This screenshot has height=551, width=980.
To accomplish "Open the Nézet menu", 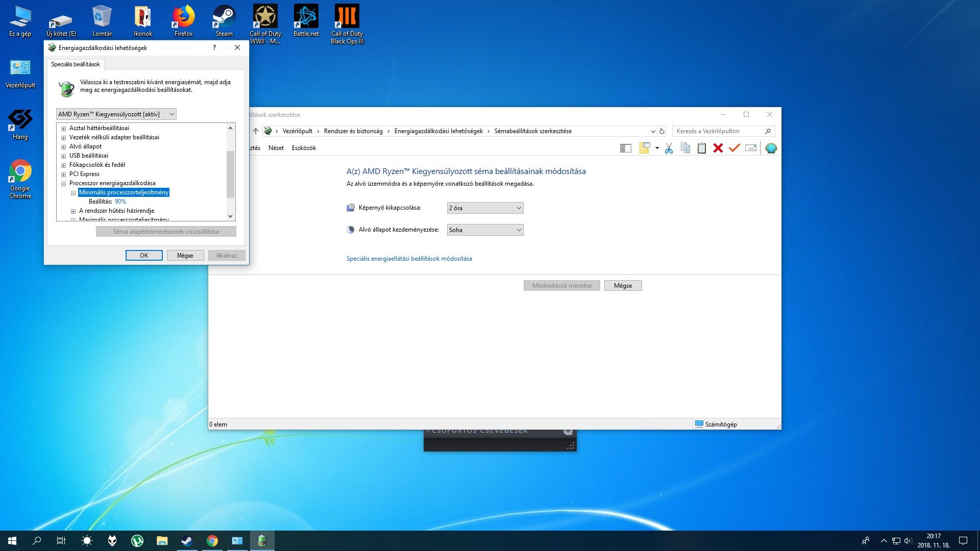I will (276, 148).
